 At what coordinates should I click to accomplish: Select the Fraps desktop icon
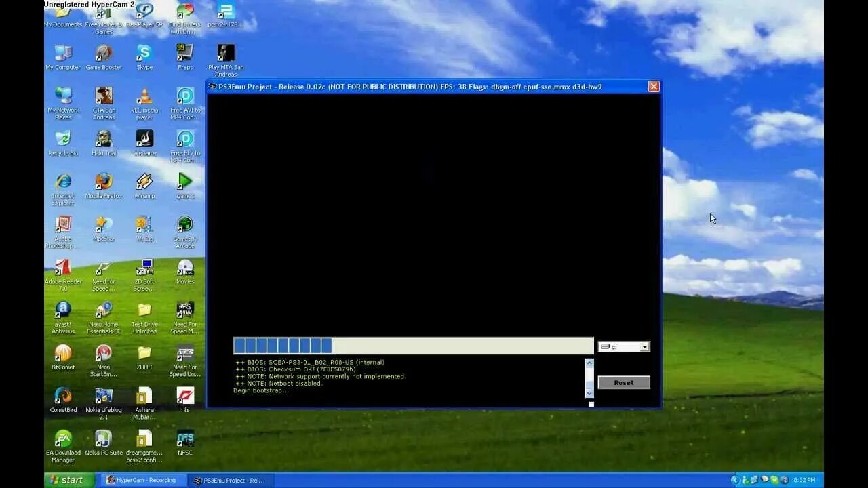pyautogui.click(x=185, y=58)
